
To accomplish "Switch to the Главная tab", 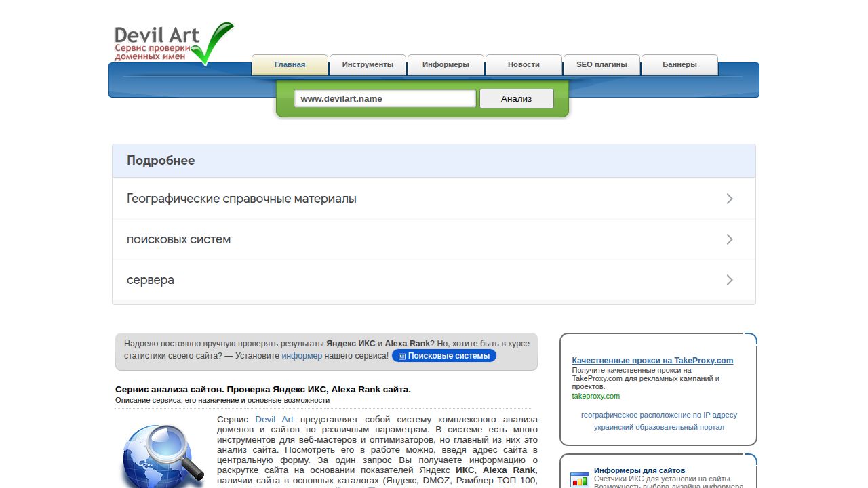I will [290, 65].
